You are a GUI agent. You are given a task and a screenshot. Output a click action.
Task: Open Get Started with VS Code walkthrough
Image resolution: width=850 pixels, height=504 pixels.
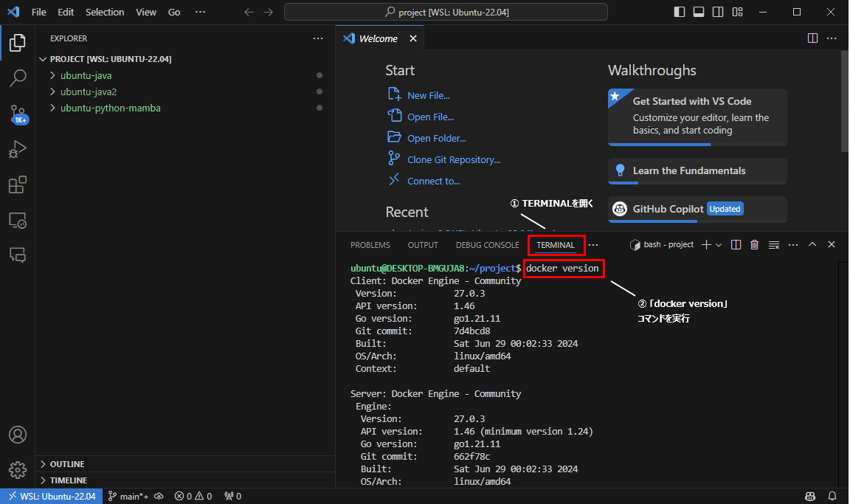click(697, 117)
